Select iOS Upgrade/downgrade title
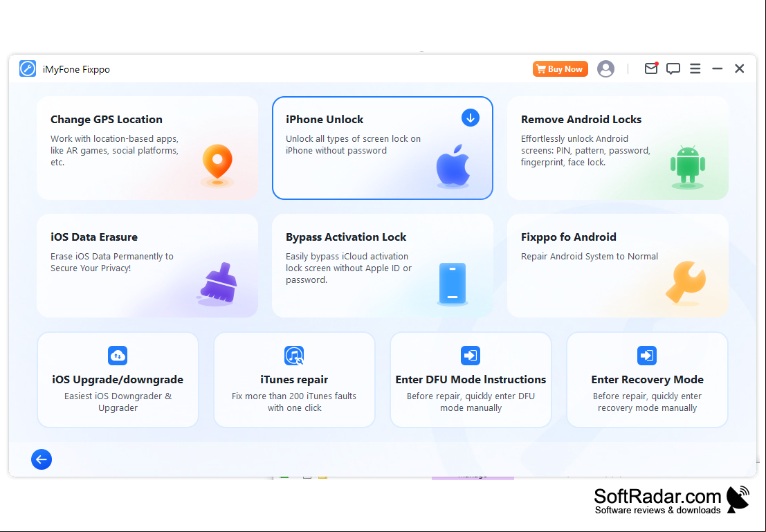This screenshot has height=532, width=766. [x=118, y=380]
